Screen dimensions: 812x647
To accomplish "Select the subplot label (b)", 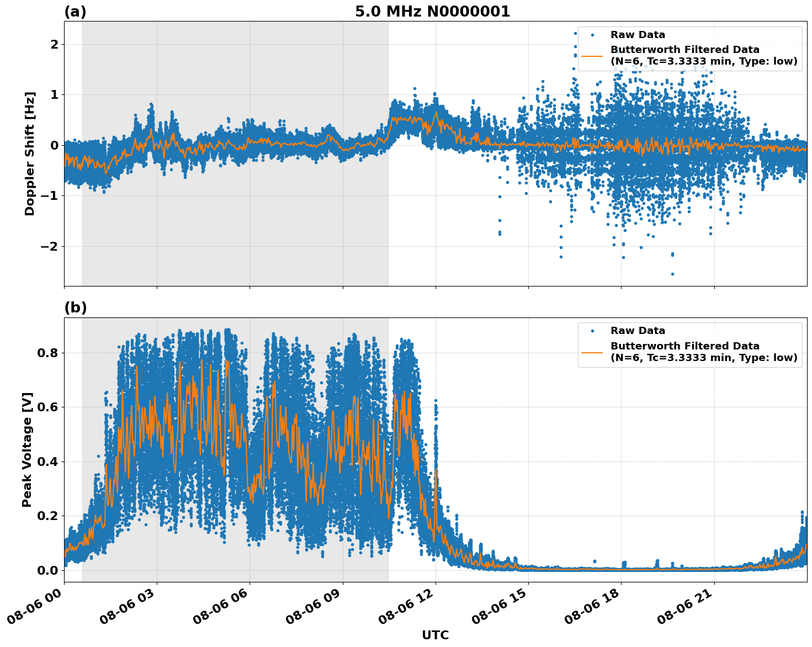I will 75,306.
